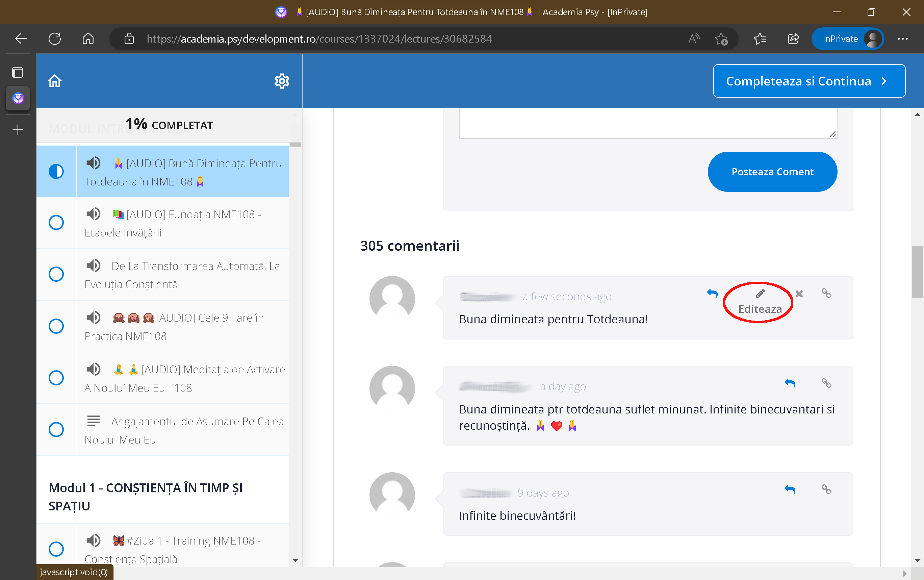Click main page scroll down arrow
924x580 pixels.
click(917, 560)
